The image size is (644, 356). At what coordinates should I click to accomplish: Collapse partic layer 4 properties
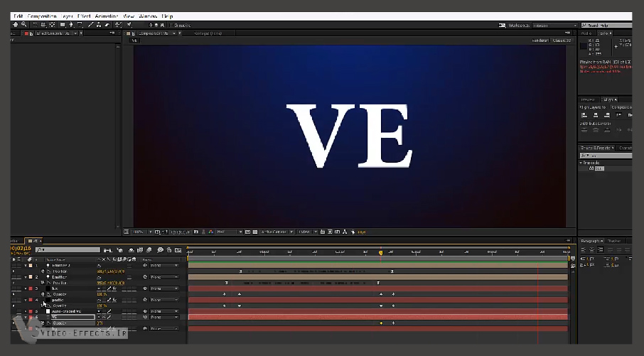coord(26,300)
